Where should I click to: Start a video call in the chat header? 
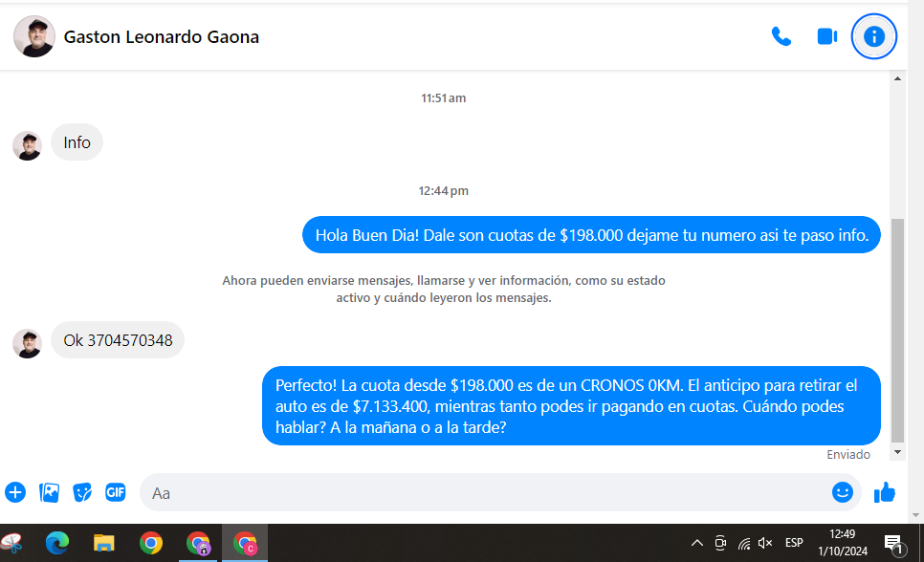click(826, 37)
